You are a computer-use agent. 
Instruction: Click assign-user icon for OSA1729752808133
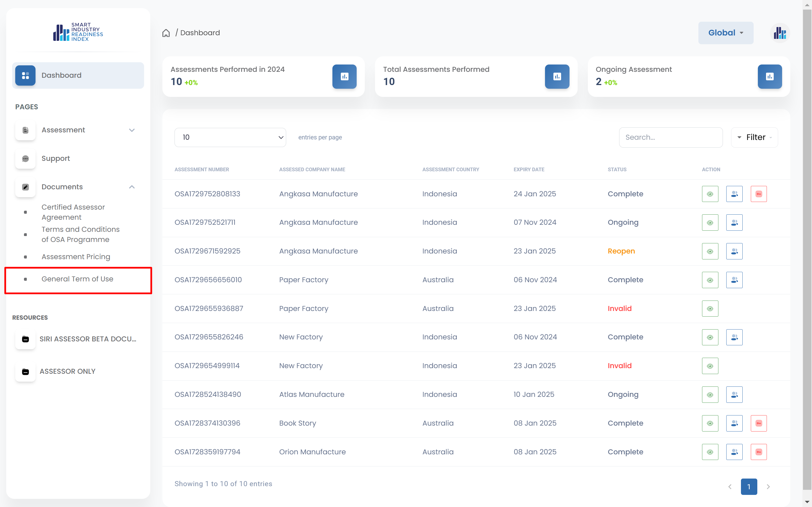click(x=734, y=194)
